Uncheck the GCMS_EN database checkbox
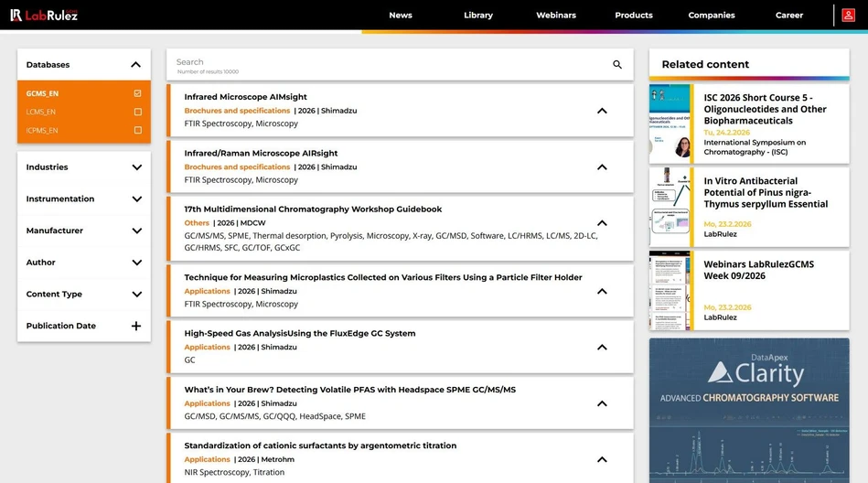 137,93
